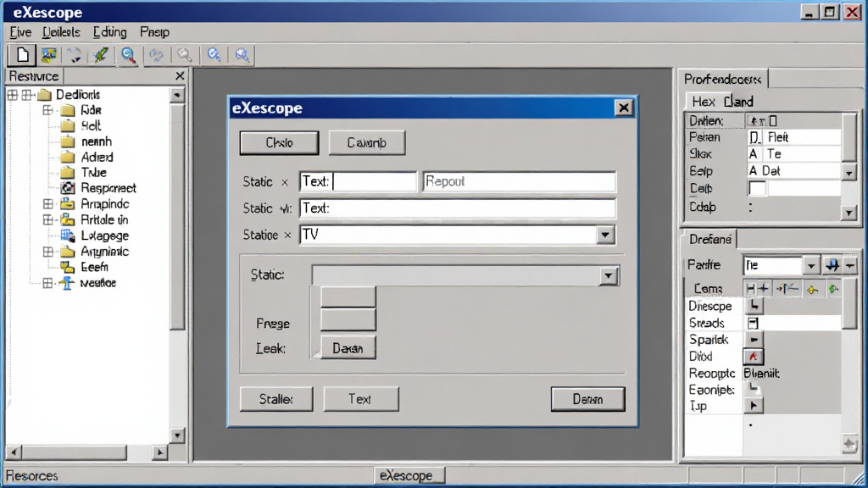The width and height of the screenshot is (868, 488).
Task: Open the TV combo box dropdown arrow
Action: [x=605, y=235]
